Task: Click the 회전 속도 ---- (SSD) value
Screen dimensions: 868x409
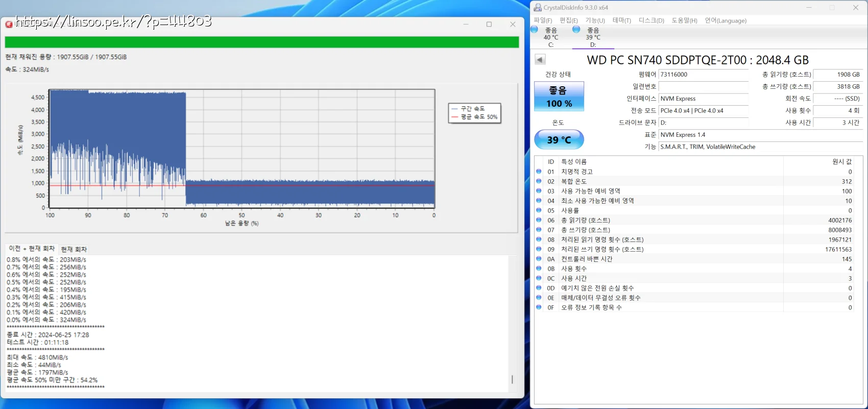Action: 837,99
